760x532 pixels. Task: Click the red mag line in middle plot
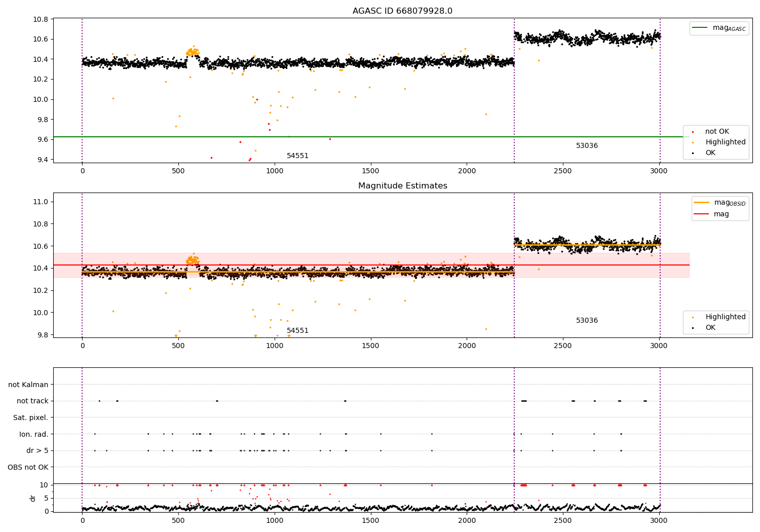[x=371, y=265]
